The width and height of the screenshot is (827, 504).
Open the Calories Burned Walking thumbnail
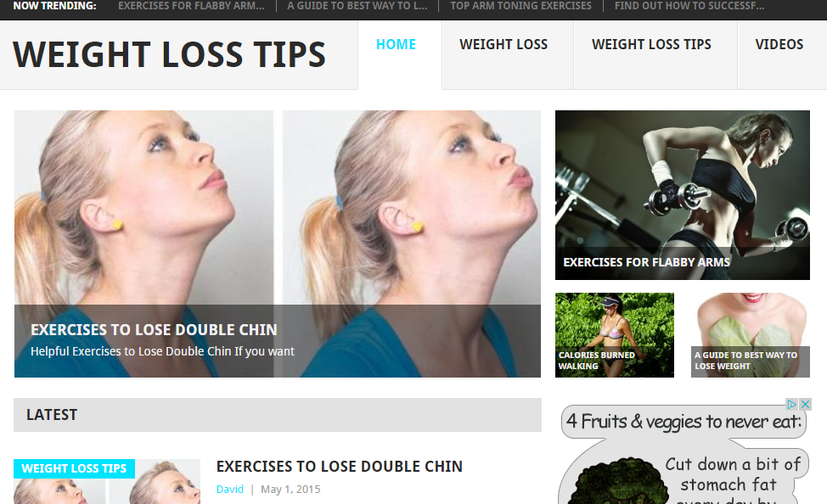coord(615,335)
